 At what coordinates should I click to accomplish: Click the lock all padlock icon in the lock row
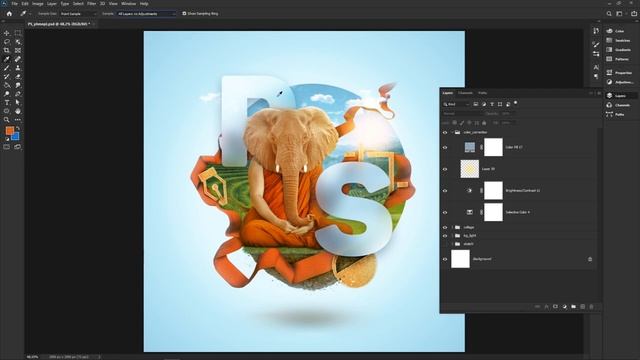(484, 122)
